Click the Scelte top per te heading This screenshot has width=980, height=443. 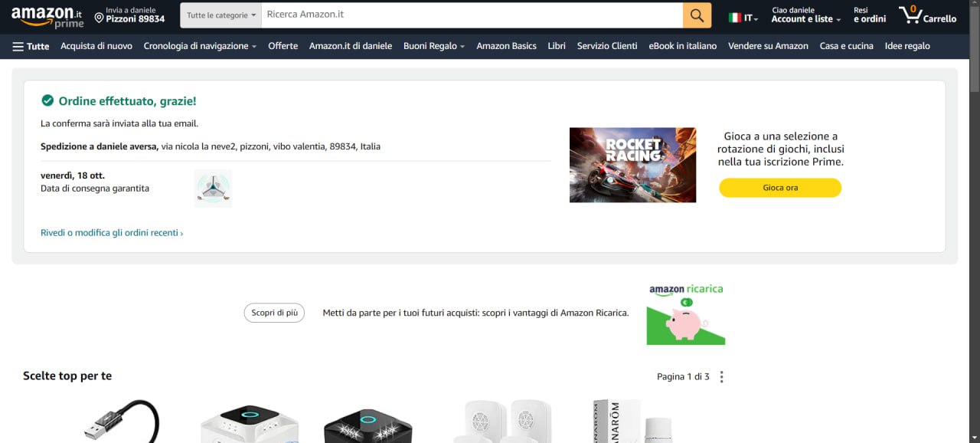point(67,376)
